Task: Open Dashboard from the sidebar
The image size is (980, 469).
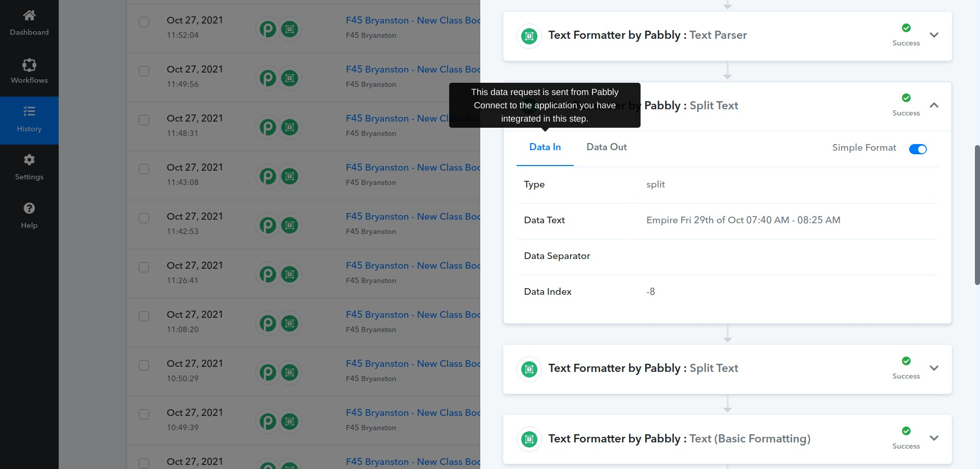Action: click(x=29, y=24)
